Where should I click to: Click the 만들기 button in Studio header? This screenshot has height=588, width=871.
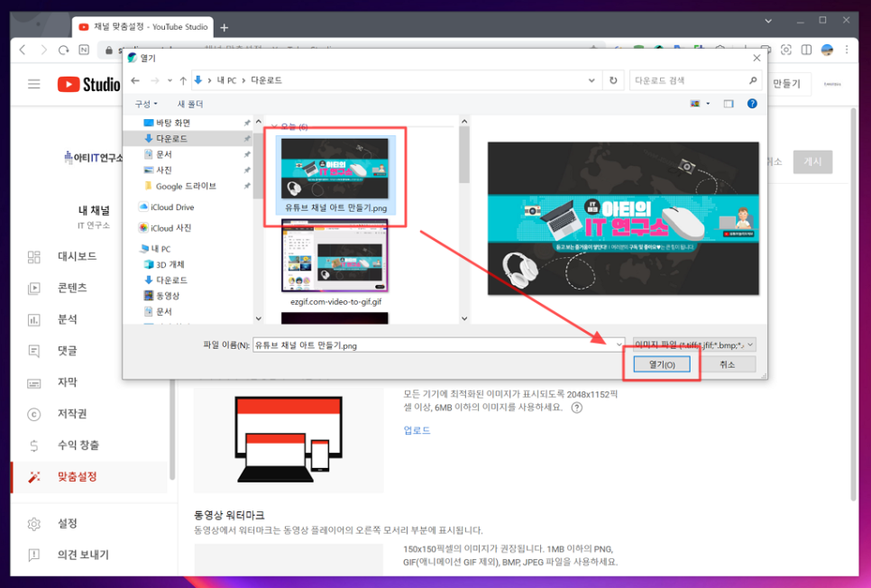tap(787, 84)
